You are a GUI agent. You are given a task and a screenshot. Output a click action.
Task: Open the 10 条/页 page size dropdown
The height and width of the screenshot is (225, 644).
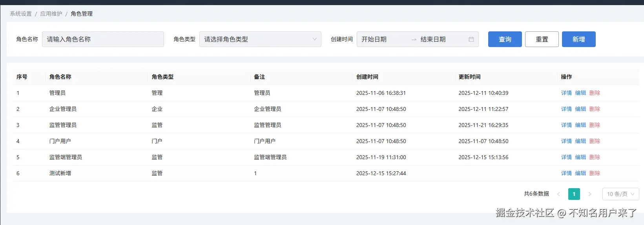point(620,194)
